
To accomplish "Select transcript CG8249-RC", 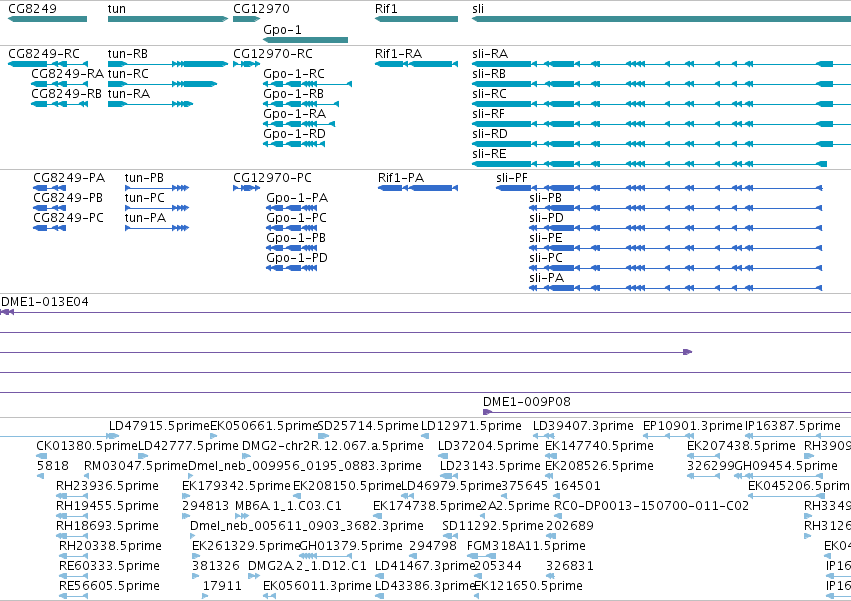I will point(48,64).
